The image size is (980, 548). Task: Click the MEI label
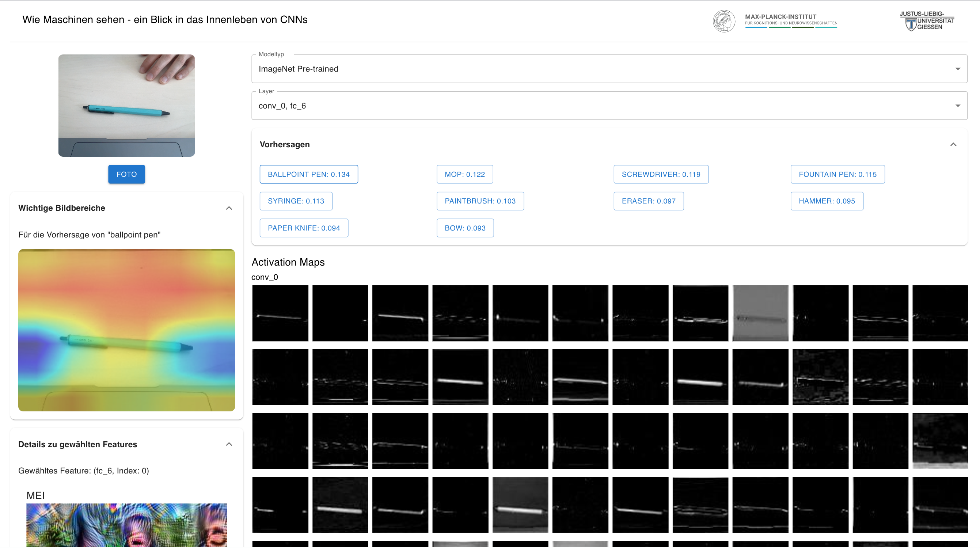[35, 495]
